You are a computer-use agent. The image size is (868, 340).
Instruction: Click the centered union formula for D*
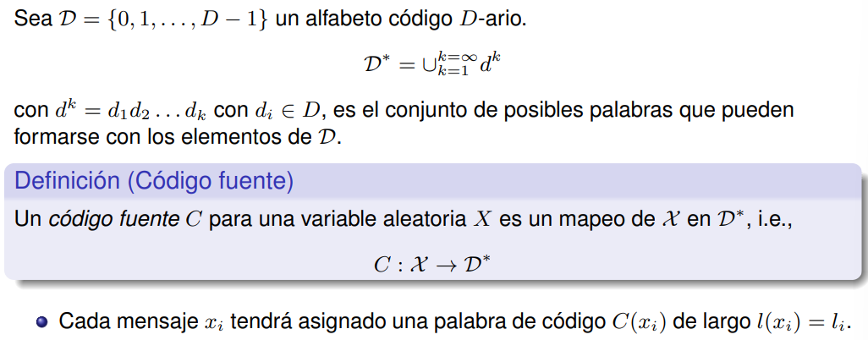(x=434, y=63)
